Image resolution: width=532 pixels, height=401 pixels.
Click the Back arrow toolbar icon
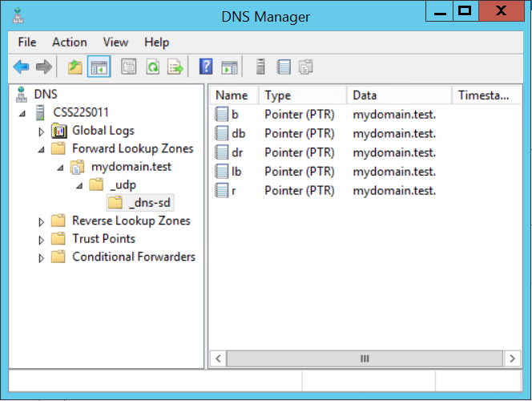click(x=21, y=67)
